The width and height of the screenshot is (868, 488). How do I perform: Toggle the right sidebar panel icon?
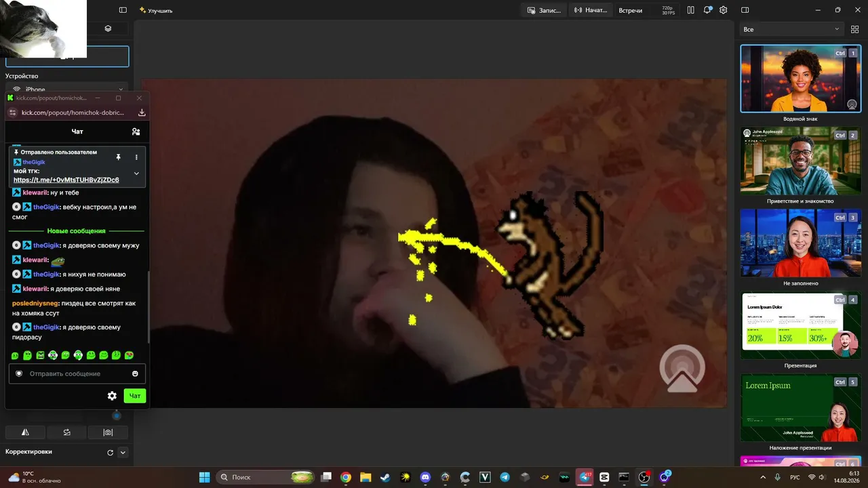click(745, 10)
